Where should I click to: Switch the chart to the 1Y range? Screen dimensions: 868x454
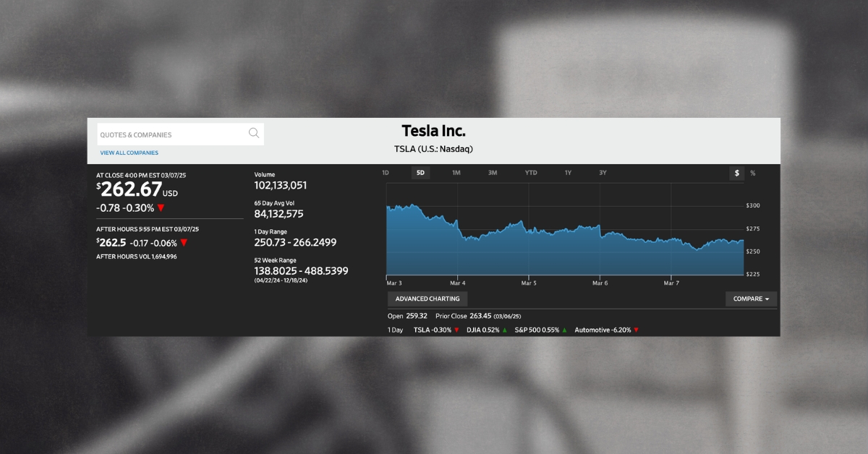click(x=568, y=173)
